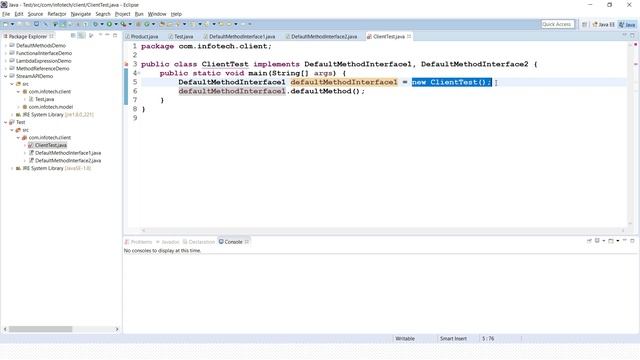Click the Open Perspective icon beside Quick Access

[584, 24]
